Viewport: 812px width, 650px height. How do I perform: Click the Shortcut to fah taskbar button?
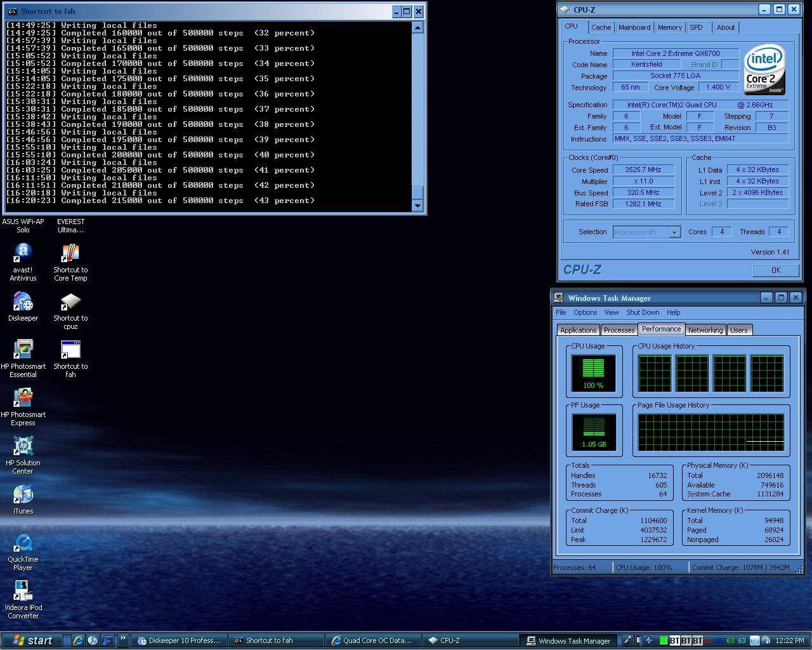coord(276,640)
